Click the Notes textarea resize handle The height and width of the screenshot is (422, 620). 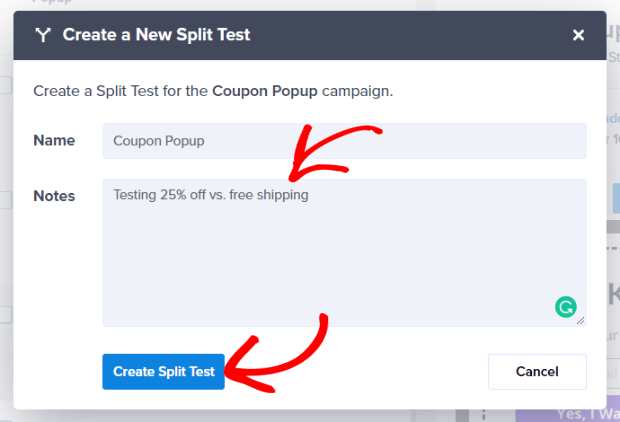coord(580,321)
